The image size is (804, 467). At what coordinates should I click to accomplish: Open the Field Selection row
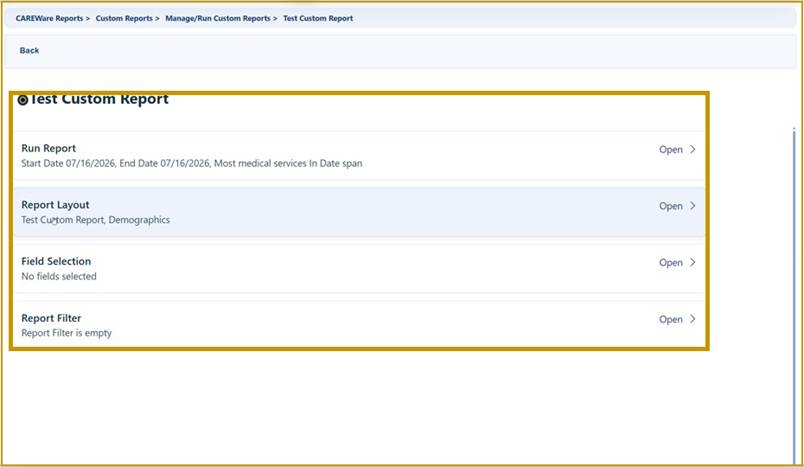359,268
